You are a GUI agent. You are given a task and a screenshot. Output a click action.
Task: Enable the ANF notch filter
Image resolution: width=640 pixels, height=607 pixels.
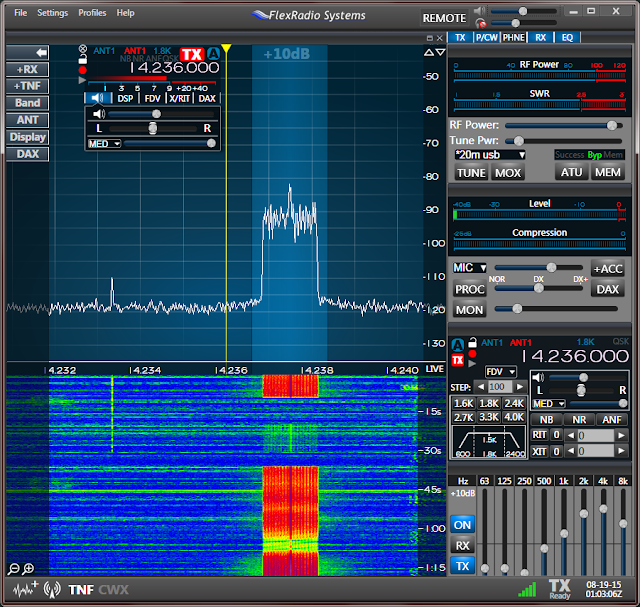coord(612,420)
